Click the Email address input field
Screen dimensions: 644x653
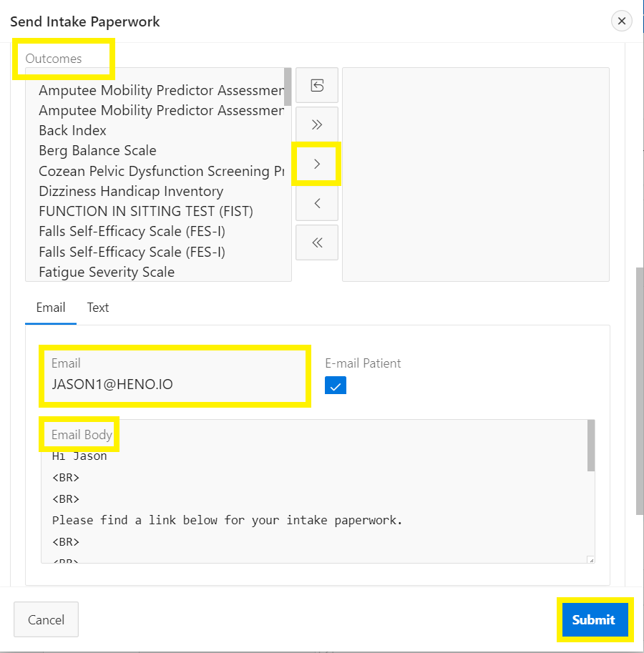[175, 383]
